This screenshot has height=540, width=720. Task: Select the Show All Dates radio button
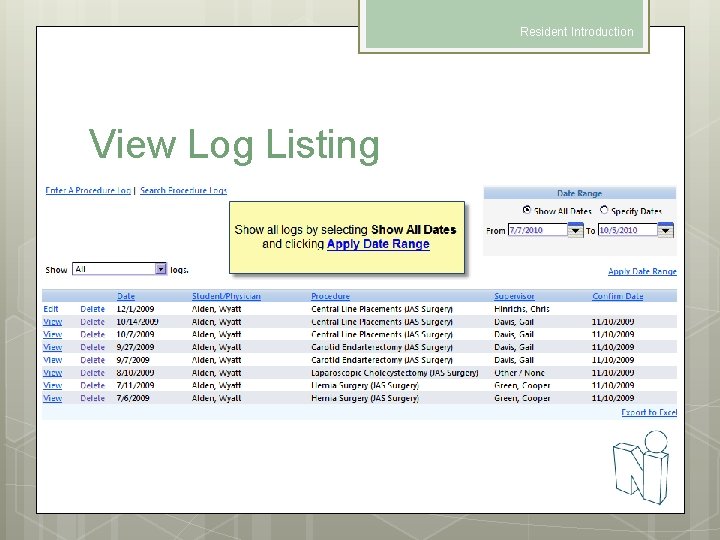point(527,210)
